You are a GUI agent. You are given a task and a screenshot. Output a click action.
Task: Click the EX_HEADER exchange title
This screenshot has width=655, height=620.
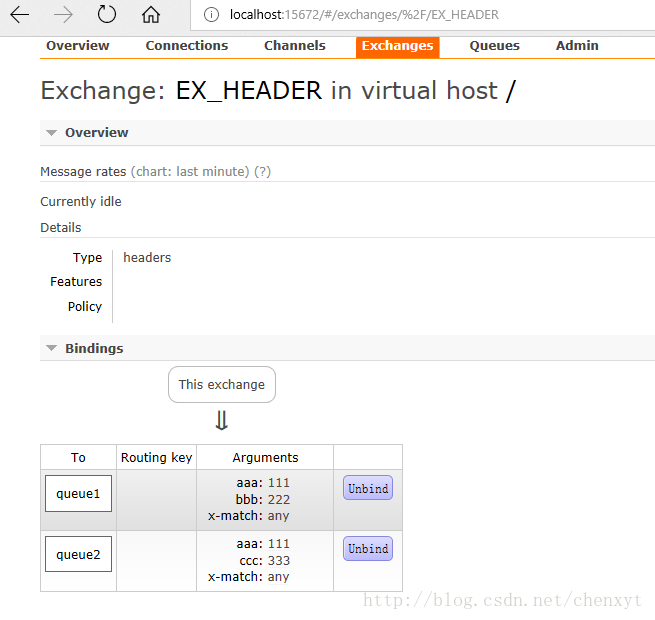coord(249,90)
